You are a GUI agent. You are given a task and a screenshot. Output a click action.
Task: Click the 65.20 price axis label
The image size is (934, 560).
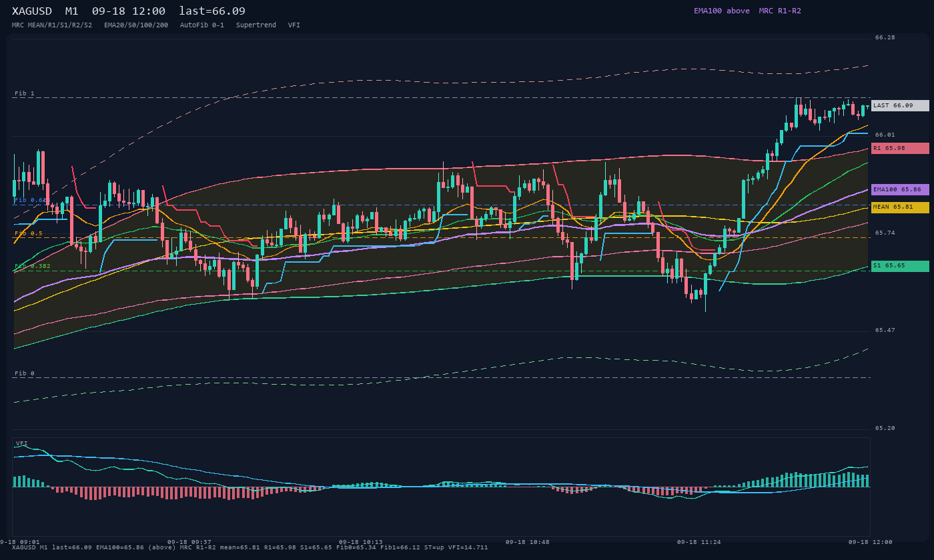click(885, 428)
